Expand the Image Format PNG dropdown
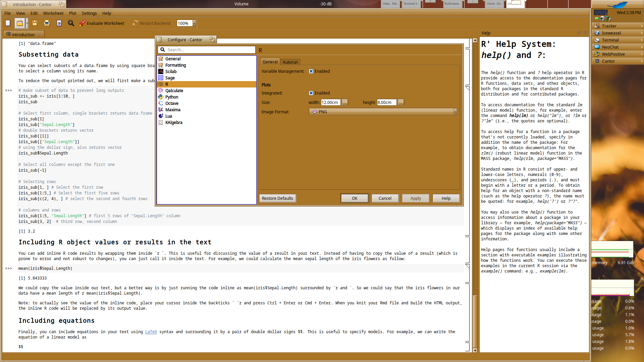644x362 pixels. point(382,112)
